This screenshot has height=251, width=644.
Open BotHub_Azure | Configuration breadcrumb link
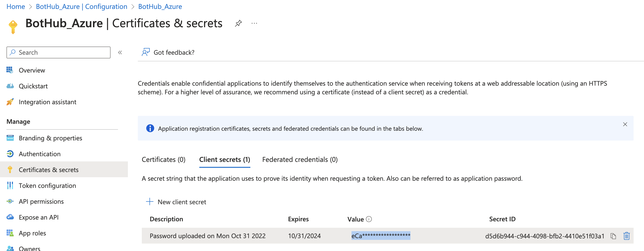(82, 6)
